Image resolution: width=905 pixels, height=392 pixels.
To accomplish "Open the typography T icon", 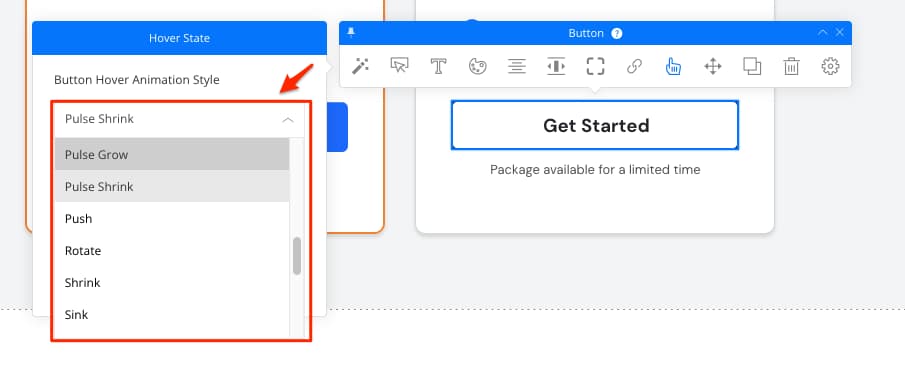I will coord(439,66).
